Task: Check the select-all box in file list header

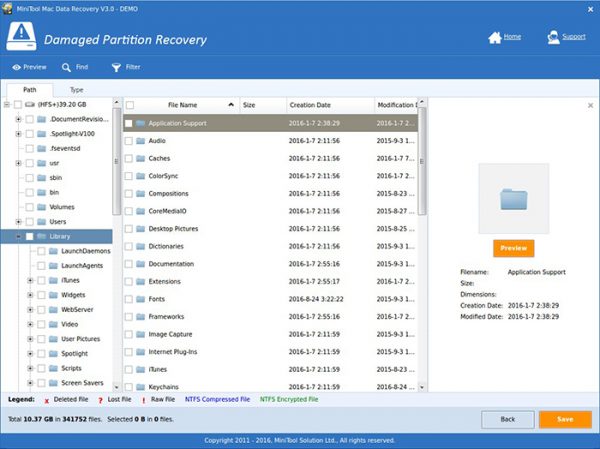Action: click(x=130, y=105)
